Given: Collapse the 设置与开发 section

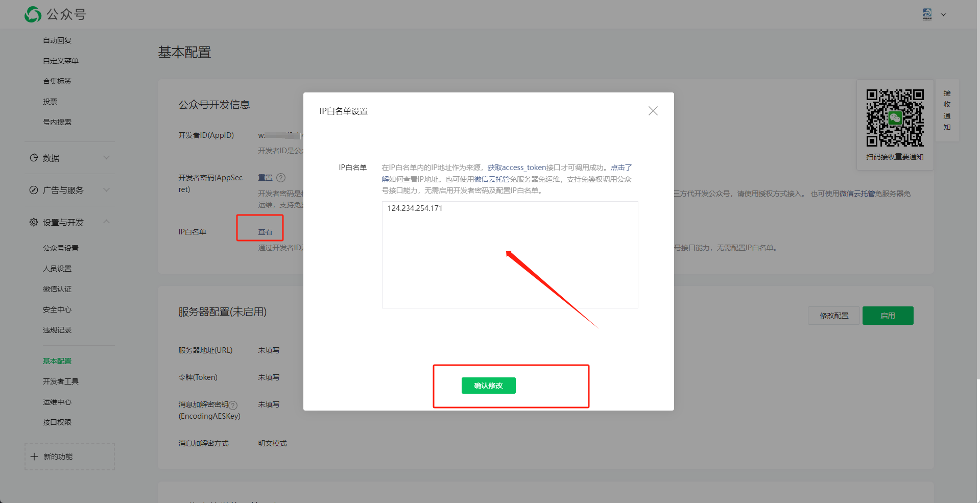Looking at the screenshot, I should (106, 222).
